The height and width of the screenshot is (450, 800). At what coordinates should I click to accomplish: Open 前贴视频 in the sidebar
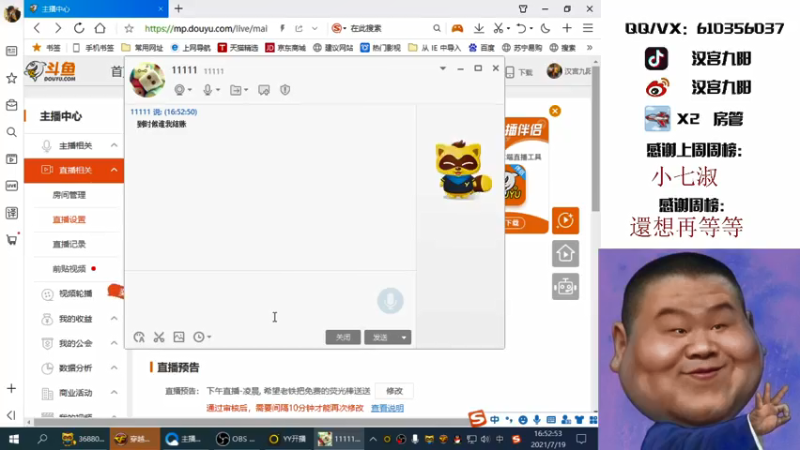pos(69,269)
